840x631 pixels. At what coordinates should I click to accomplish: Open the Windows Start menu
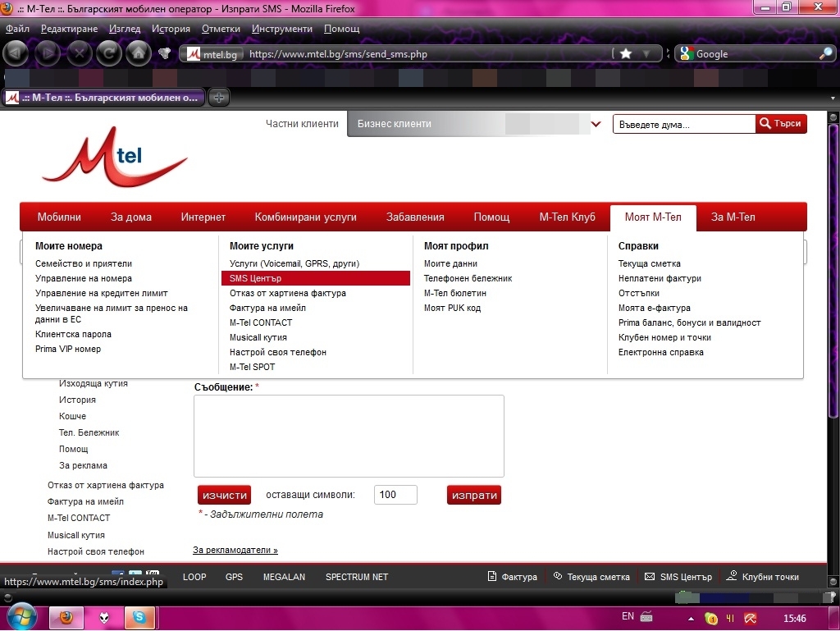(x=21, y=618)
